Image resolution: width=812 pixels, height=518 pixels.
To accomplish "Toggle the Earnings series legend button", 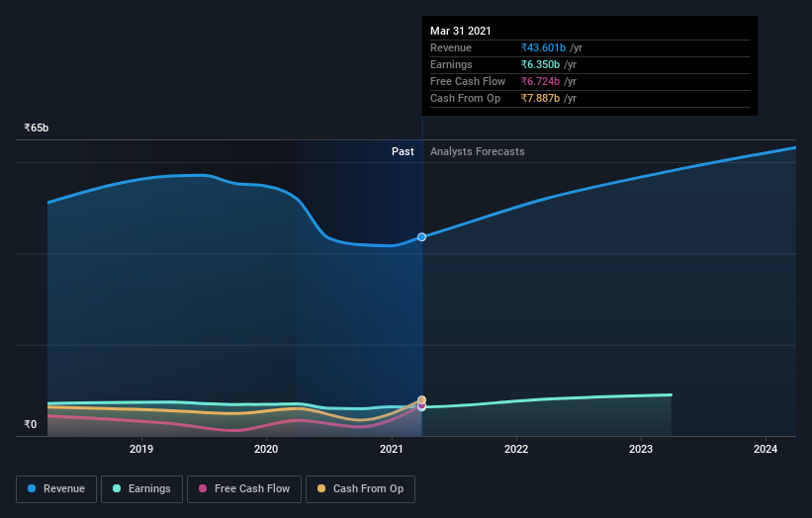I will pyautogui.click(x=141, y=489).
